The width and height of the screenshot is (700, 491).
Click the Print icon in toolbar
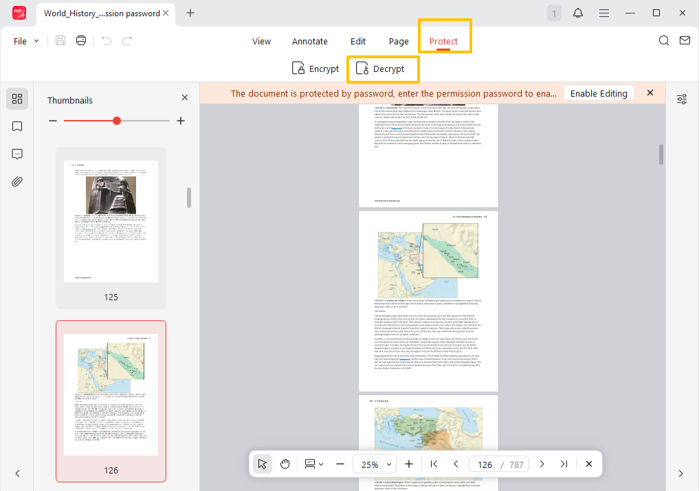81,41
